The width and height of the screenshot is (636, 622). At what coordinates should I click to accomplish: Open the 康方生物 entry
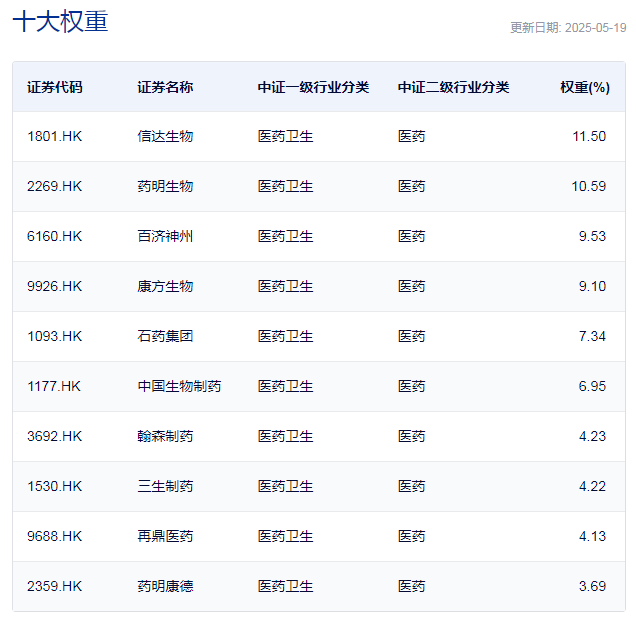(165, 286)
